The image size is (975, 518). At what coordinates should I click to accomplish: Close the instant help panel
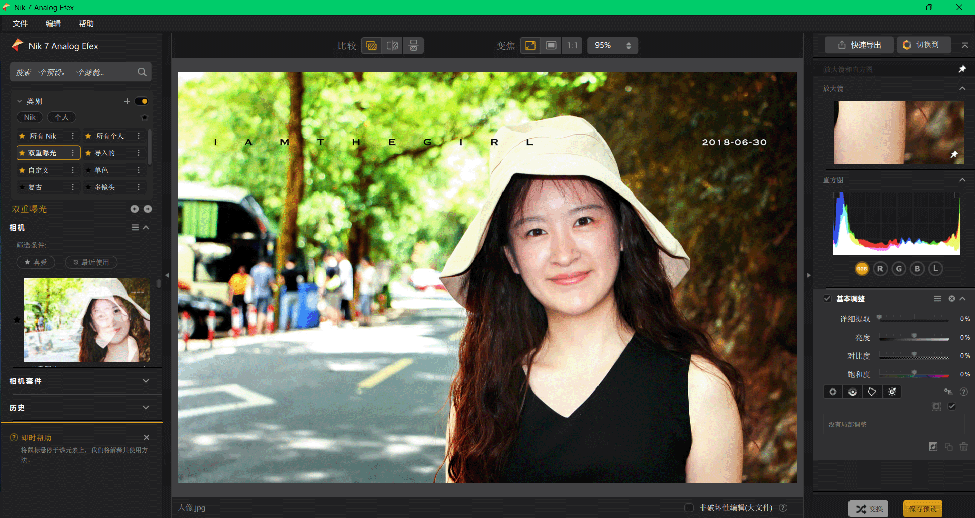(146, 438)
